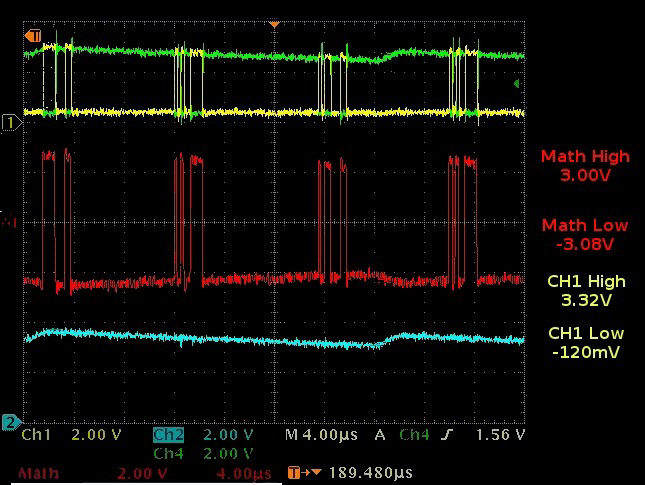The width and height of the screenshot is (645, 485).
Task: Click the yellow channel 1 ground marker
Action: click(12, 122)
